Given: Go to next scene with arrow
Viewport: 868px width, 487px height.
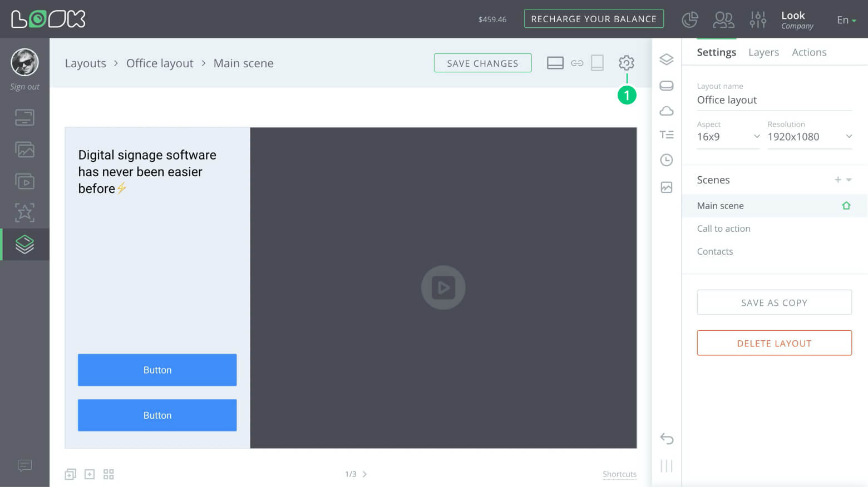Looking at the screenshot, I should (364, 474).
